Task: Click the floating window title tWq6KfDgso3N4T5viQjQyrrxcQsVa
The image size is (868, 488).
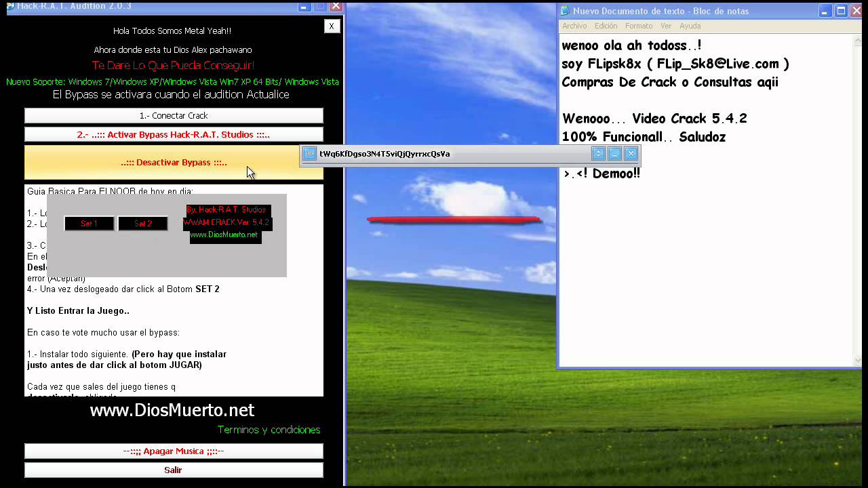Action: point(384,154)
